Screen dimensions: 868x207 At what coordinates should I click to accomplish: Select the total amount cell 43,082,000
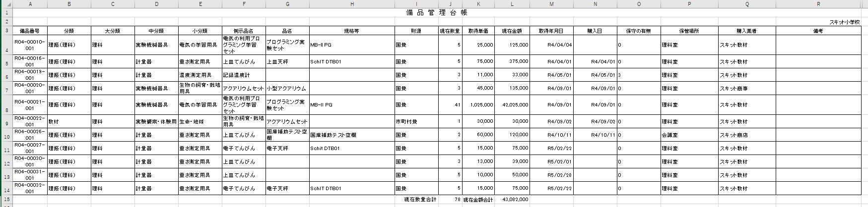[x=512, y=200]
